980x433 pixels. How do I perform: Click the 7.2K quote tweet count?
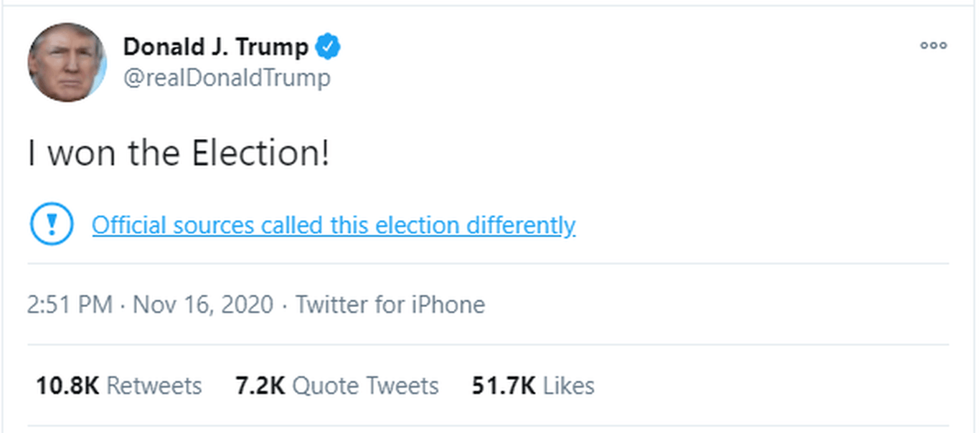click(260, 386)
